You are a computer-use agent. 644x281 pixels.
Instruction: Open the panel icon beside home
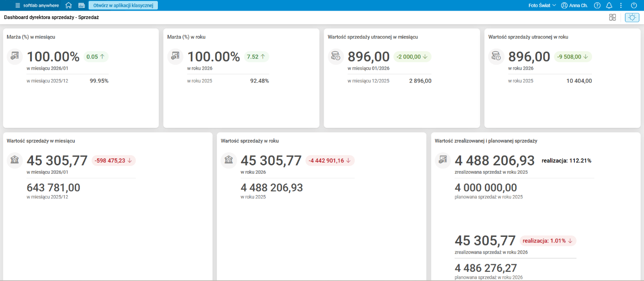pyautogui.click(x=82, y=6)
